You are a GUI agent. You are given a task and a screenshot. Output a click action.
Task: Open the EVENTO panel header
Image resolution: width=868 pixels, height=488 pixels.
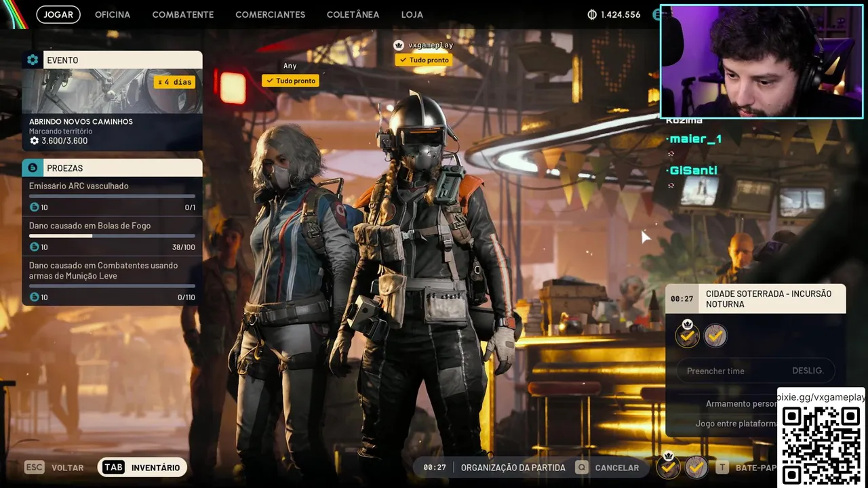coord(112,60)
